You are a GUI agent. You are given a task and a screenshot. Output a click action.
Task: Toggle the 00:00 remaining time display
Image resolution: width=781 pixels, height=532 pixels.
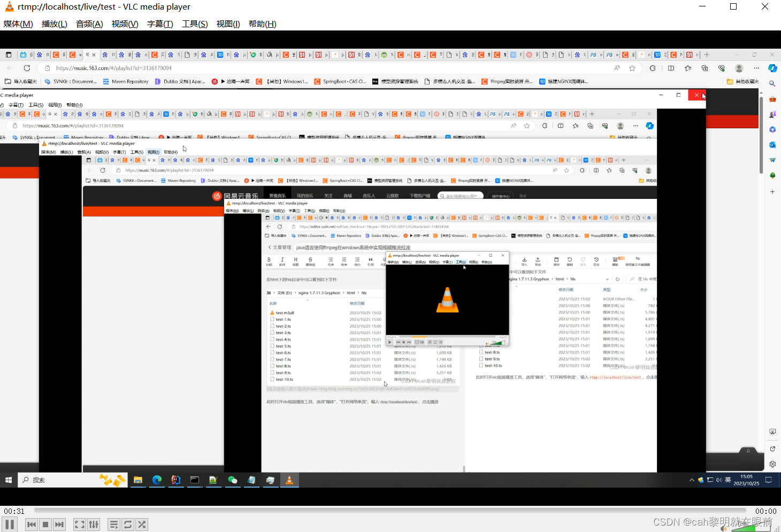[x=765, y=511]
